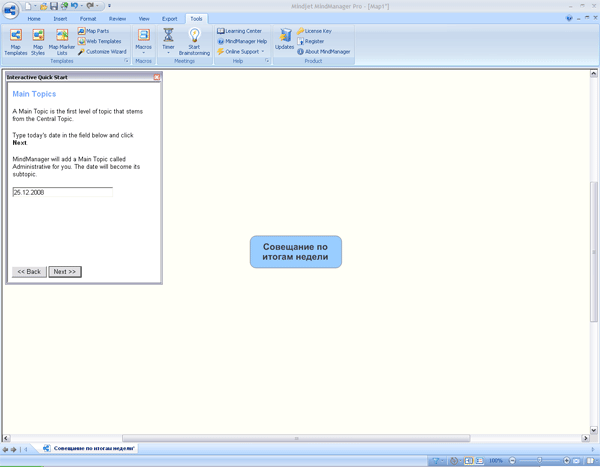Click the horizontal scrollbar right arrow
The height and width of the screenshot is (467, 600).
point(585,438)
